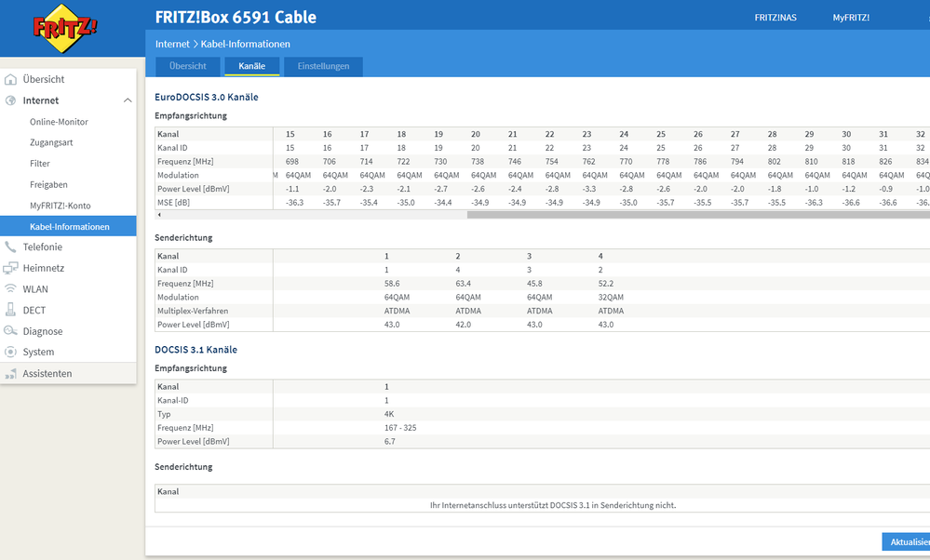Click the horizontal scrollbar thumb under Empfangsrichtung
This screenshot has height=560, width=930.
coord(698,215)
